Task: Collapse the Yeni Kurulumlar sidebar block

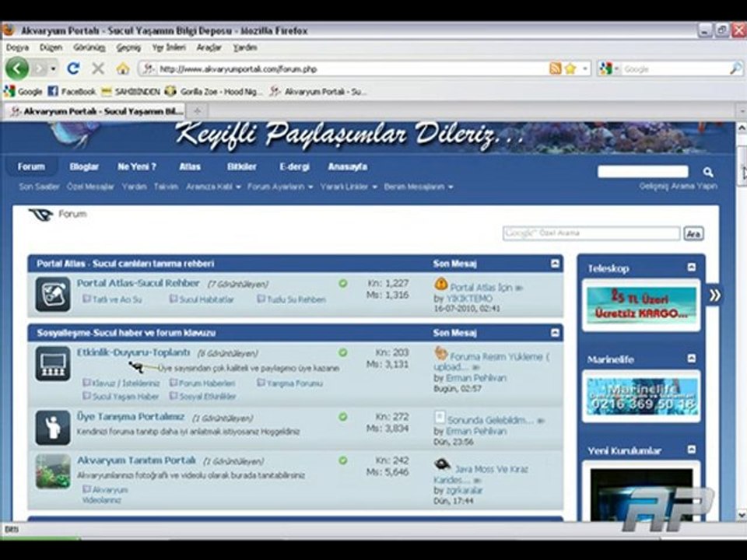Action: pos(692,450)
